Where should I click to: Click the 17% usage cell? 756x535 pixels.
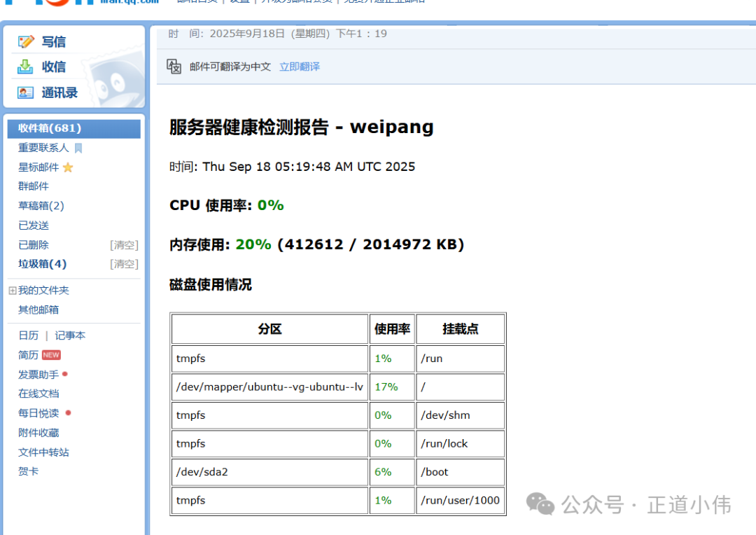392,387
